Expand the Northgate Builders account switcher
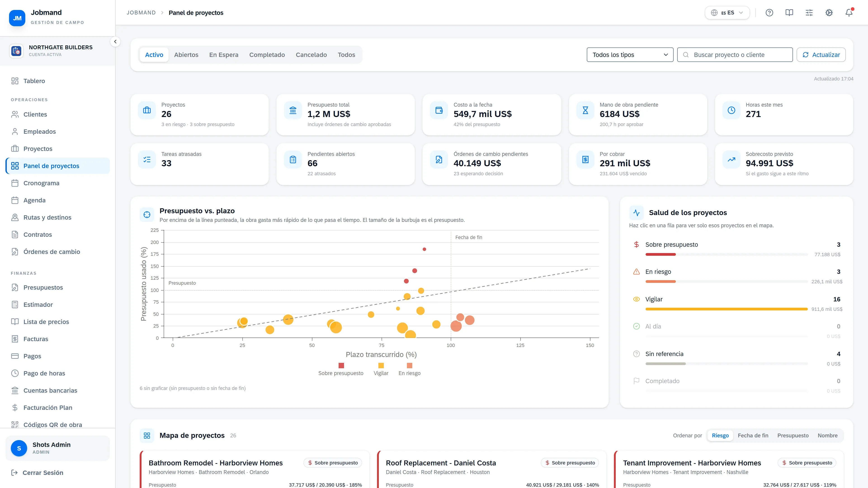This screenshot has width=868, height=488. (58, 51)
